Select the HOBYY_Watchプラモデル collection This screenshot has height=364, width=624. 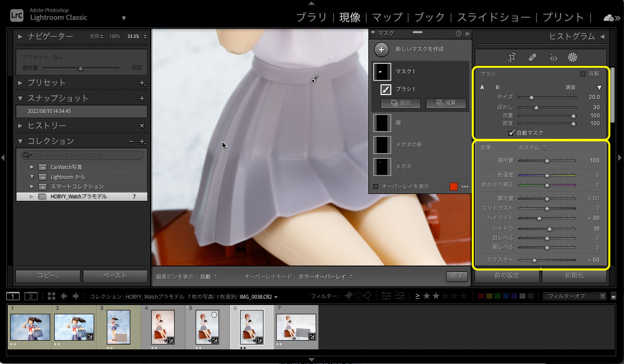[x=82, y=196]
